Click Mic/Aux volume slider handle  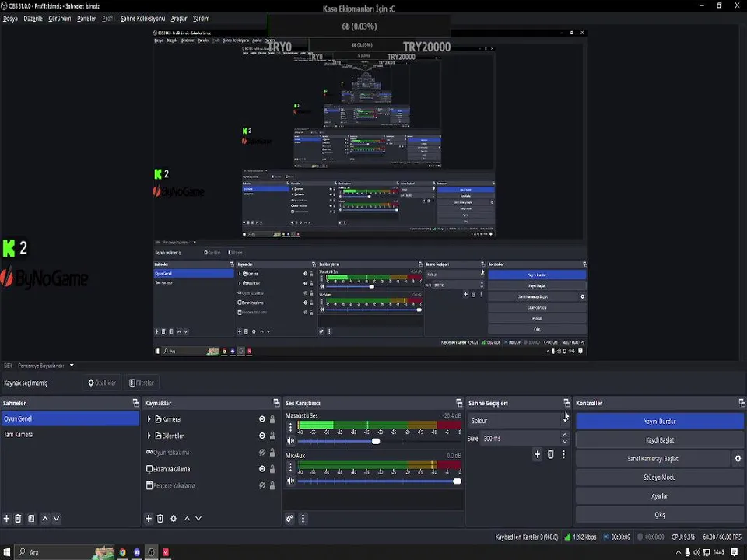457,481
